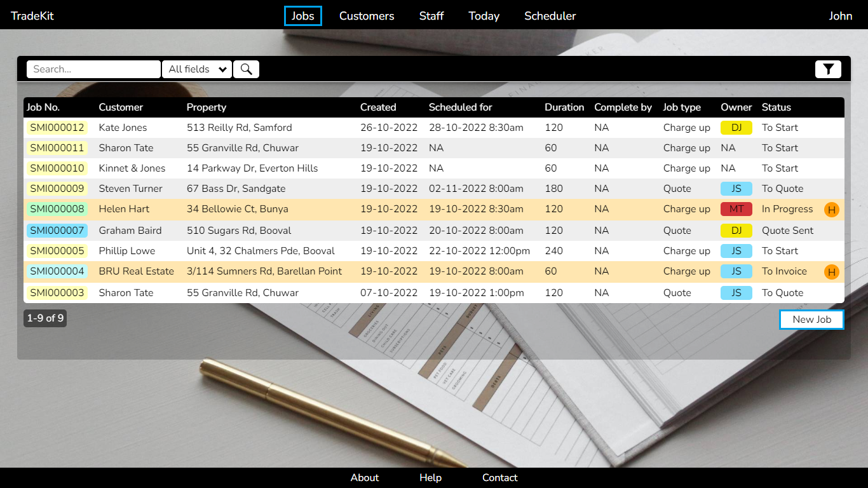Select customer Kinnet & Jones
This screenshot has width=868, height=488.
[x=132, y=168]
